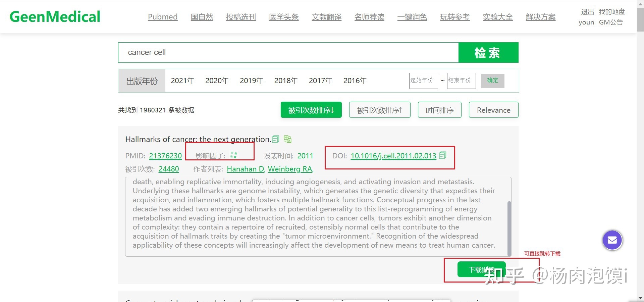Open the GeenMedical home logo
This screenshot has width=644, height=302.
[x=55, y=17]
